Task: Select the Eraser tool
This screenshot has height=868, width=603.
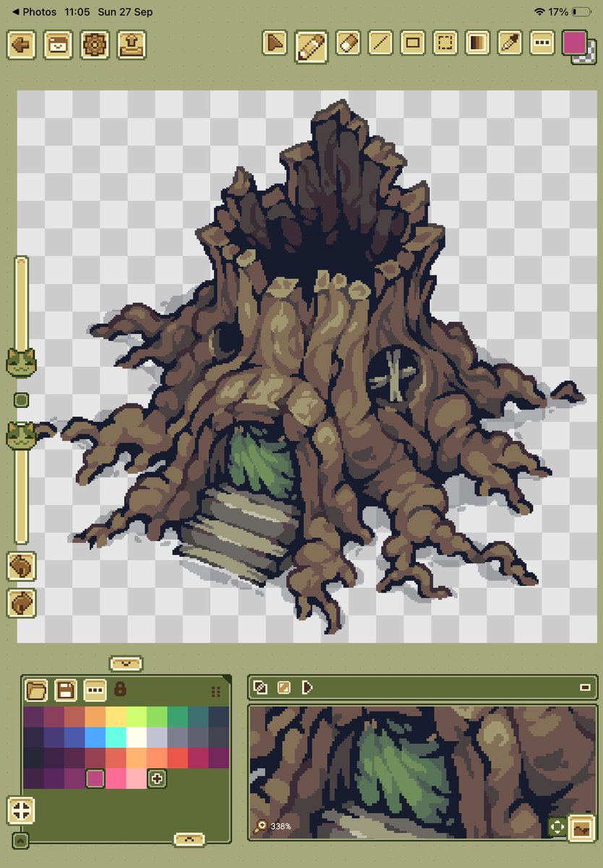Action: tap(348, 43)
